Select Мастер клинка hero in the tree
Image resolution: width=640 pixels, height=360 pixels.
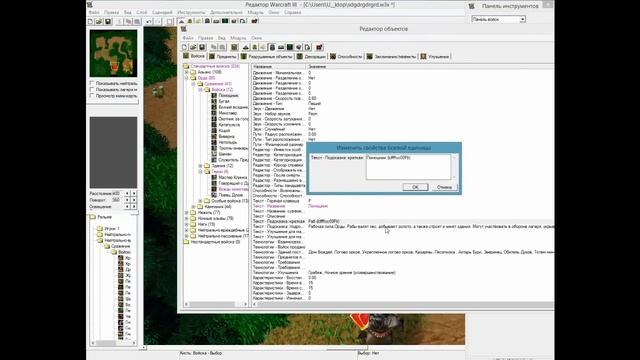pos(232,178)
